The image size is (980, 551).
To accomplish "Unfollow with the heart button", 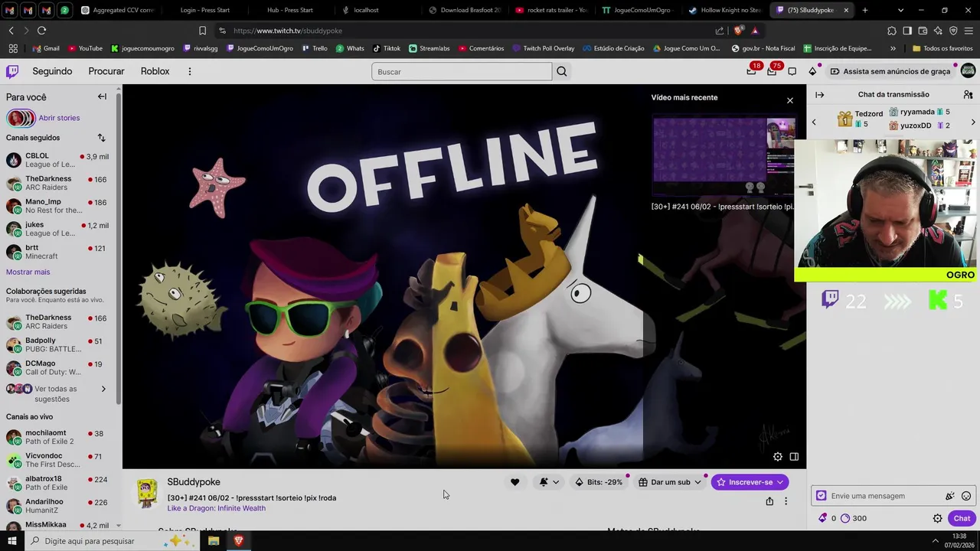I will pos(514,482).
